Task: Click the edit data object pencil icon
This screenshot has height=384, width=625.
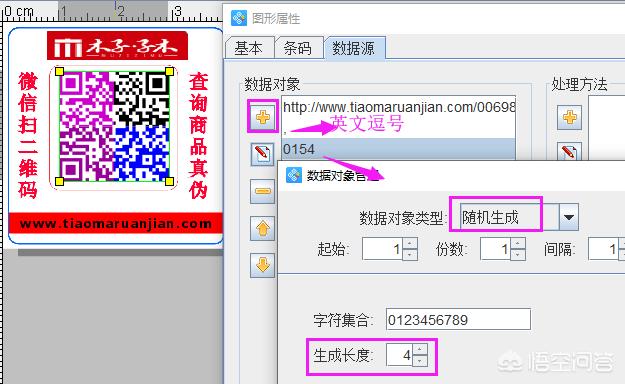Action: tap(262, 154)
